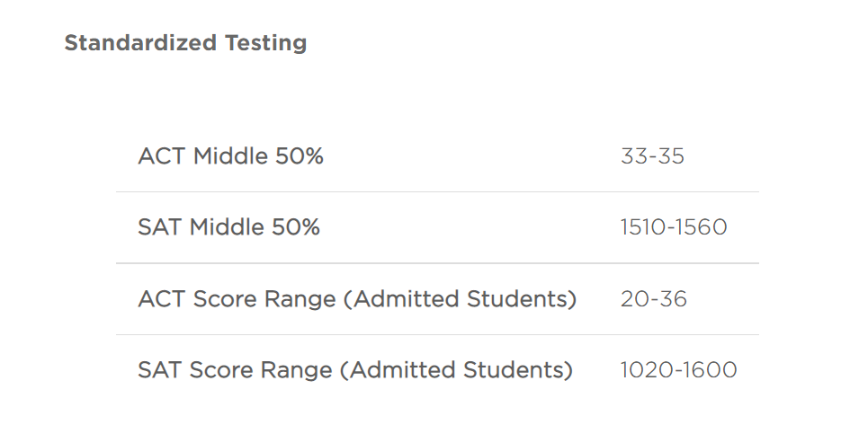Click the 1510-1560 SAT value
Image resolution: width=868 pixels, height=425 pixels.
click(674, 227)
